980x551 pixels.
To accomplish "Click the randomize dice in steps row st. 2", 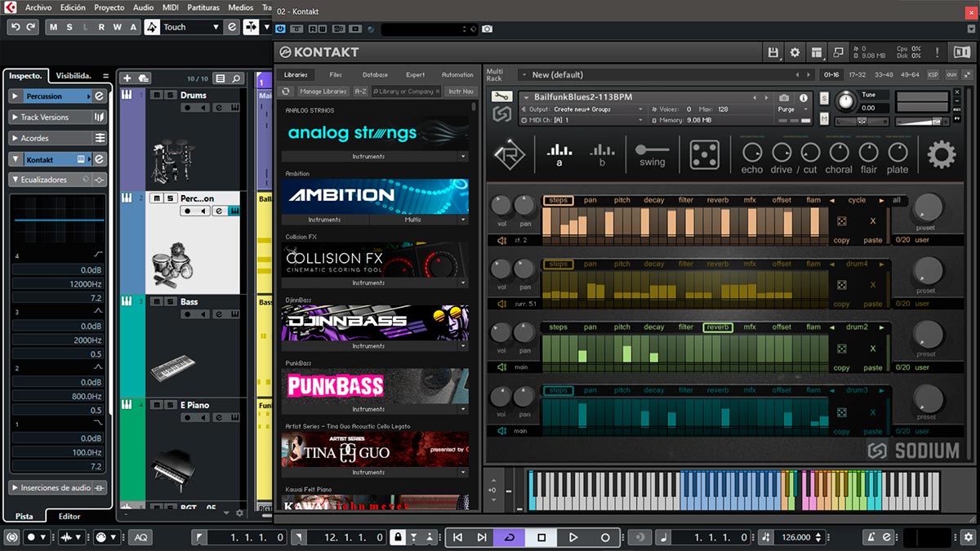I will pyautogui.click(x=842, y=220).
